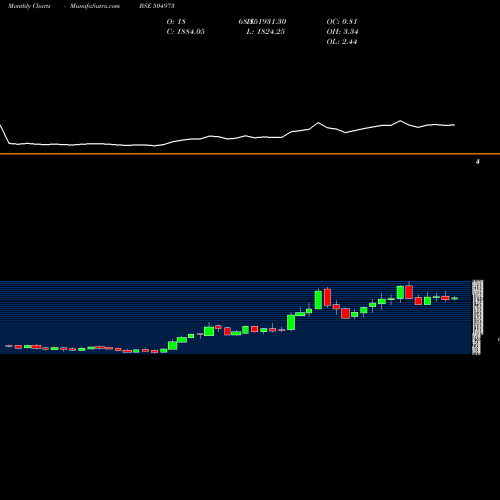Screen dimensions: 500x500
Task: Click the 'OL: 2.44' value
Action: click(x=342, y=42)
